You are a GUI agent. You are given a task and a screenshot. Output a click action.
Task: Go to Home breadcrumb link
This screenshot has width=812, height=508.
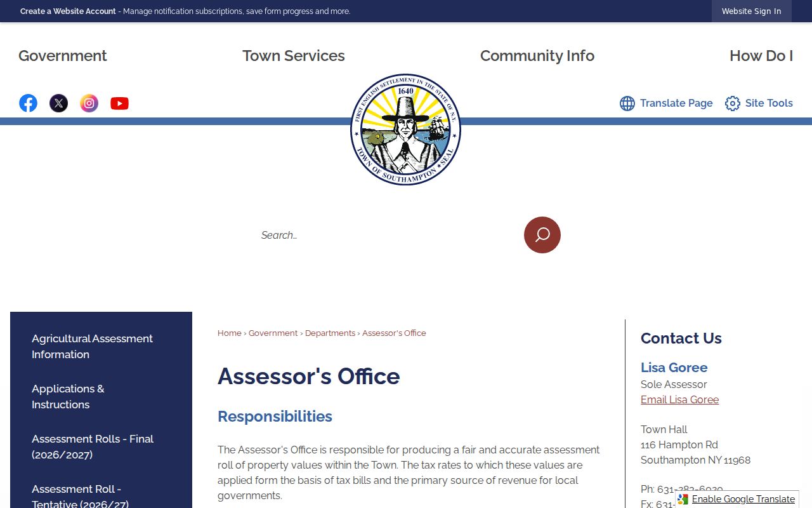(230, 333)
